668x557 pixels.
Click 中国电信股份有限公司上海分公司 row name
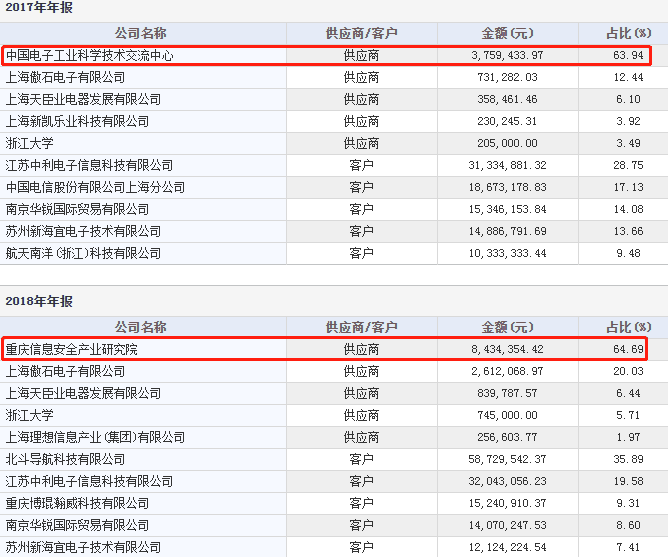pyautogui.click(x=95, y=187)
